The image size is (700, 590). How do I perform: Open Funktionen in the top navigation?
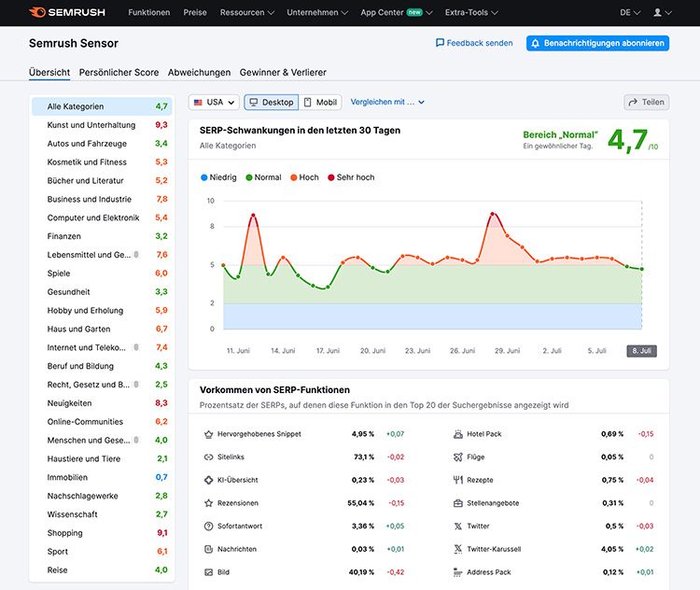click(x=149, y=12)
